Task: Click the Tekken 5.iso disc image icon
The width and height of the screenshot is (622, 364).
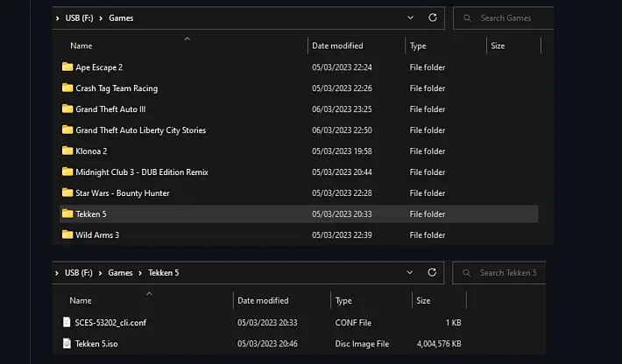Action: point(67,343)
